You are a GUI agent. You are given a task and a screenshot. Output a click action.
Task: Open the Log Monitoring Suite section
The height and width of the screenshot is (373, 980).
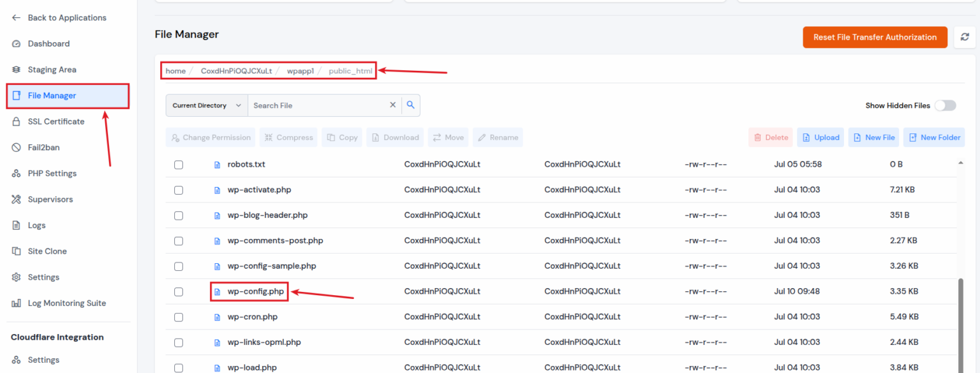[x=66, y=303]
